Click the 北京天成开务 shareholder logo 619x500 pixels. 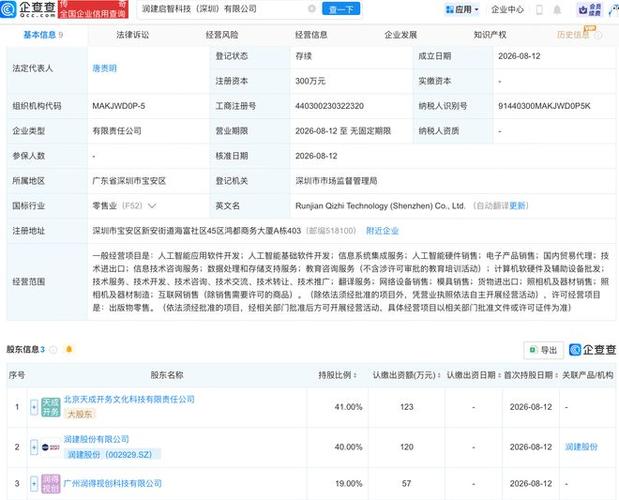pos(51,407)
